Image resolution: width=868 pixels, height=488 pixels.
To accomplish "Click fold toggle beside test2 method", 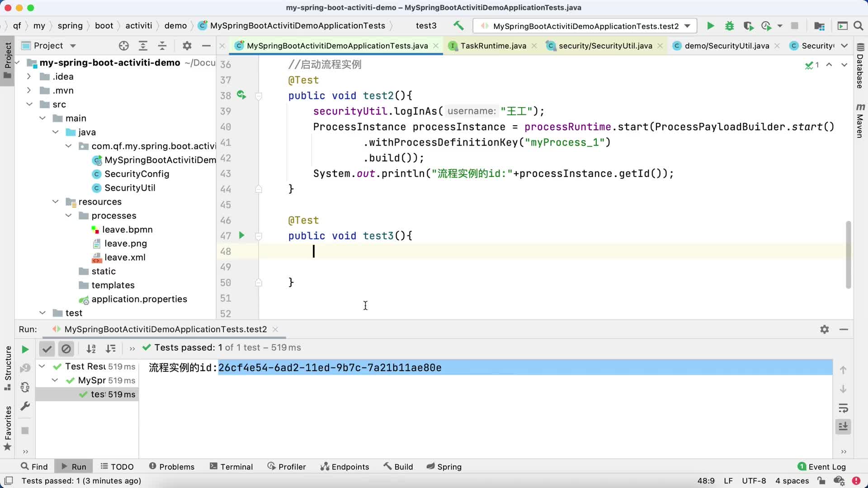I will coord(259,96).
